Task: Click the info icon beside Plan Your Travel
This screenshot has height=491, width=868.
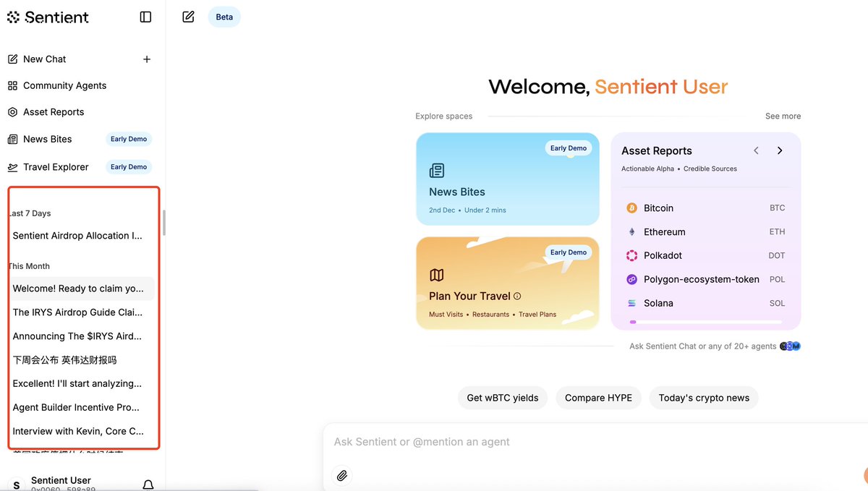Action: click(517, 296)
